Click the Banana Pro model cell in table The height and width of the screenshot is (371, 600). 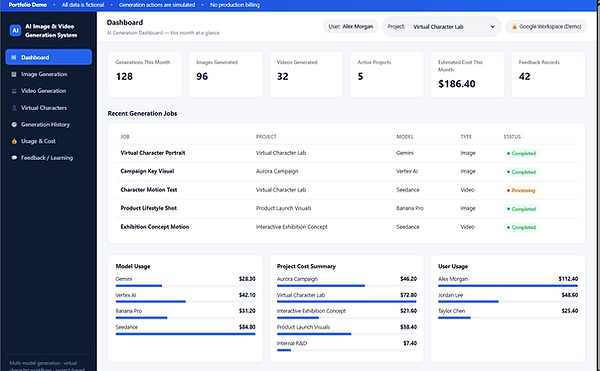pyautogui.click(x=410, y=208)
